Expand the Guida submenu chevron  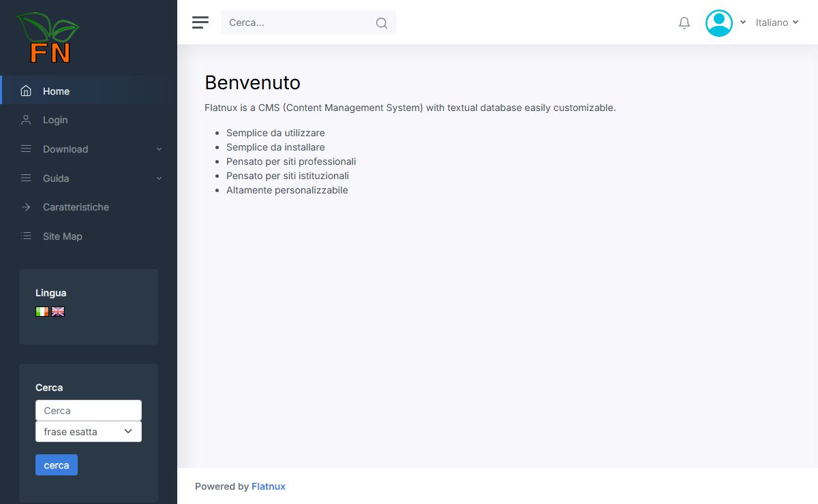159,178
